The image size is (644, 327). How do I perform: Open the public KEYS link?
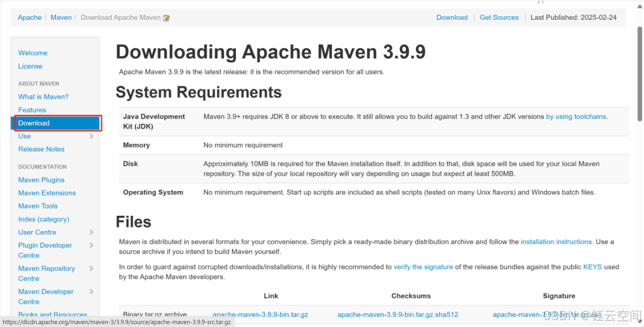[593, 267]
